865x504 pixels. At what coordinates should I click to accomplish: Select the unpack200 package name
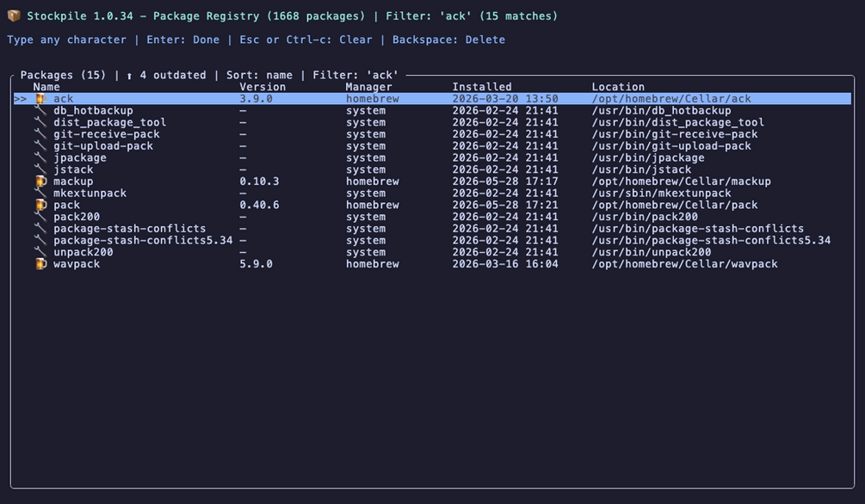tap(83, 252)
